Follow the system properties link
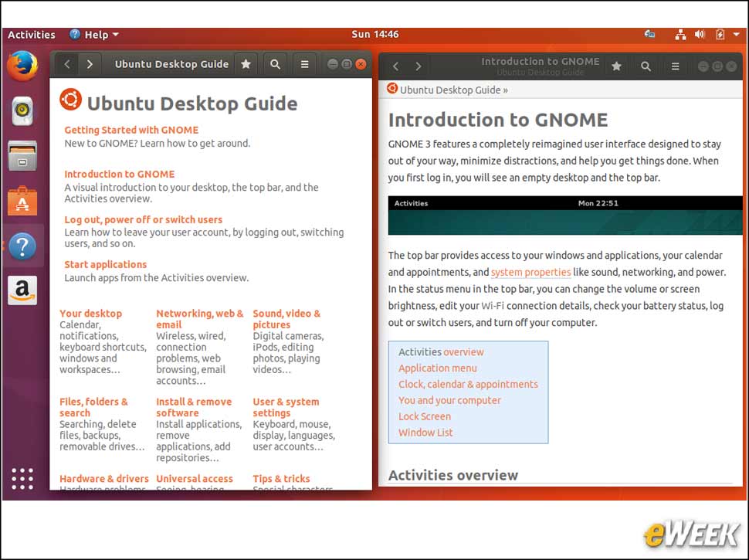Viewport: 749px width, 560px height. click(530, 272)
